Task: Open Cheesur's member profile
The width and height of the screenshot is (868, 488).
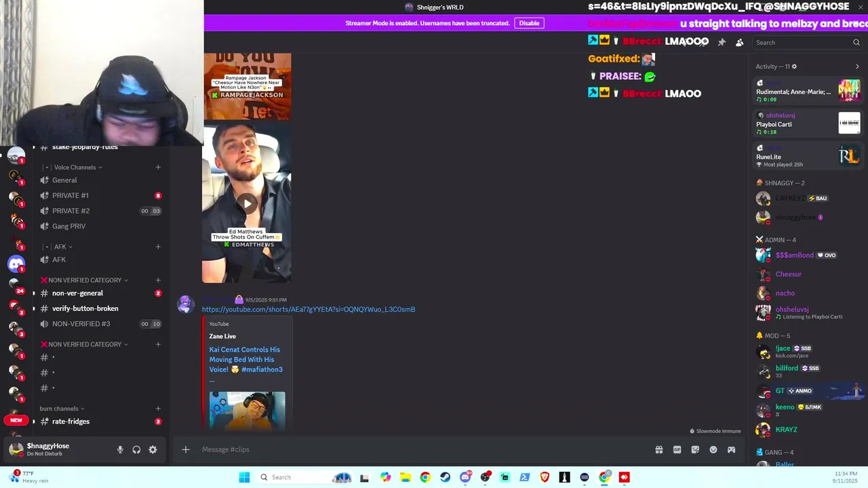Action: click(x=788, y=274)
